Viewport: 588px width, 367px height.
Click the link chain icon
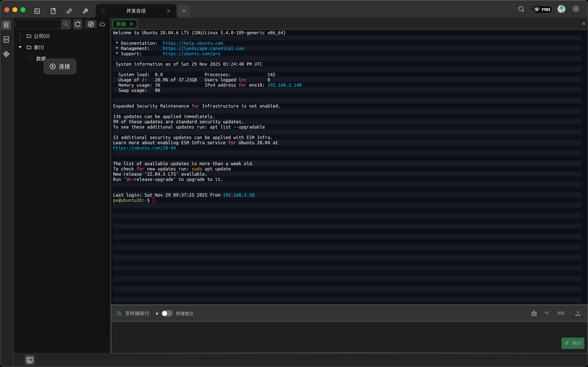(x=69, y=11)
